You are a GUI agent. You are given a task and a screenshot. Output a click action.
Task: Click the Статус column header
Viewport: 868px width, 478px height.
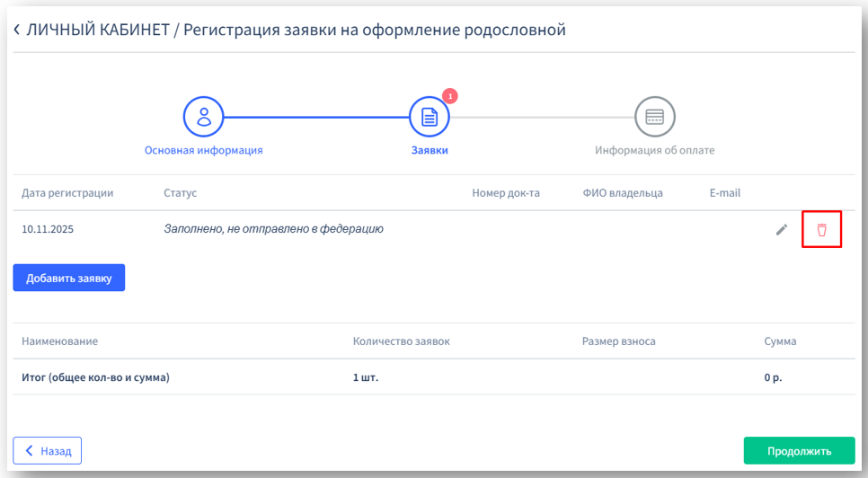[180, 193]
